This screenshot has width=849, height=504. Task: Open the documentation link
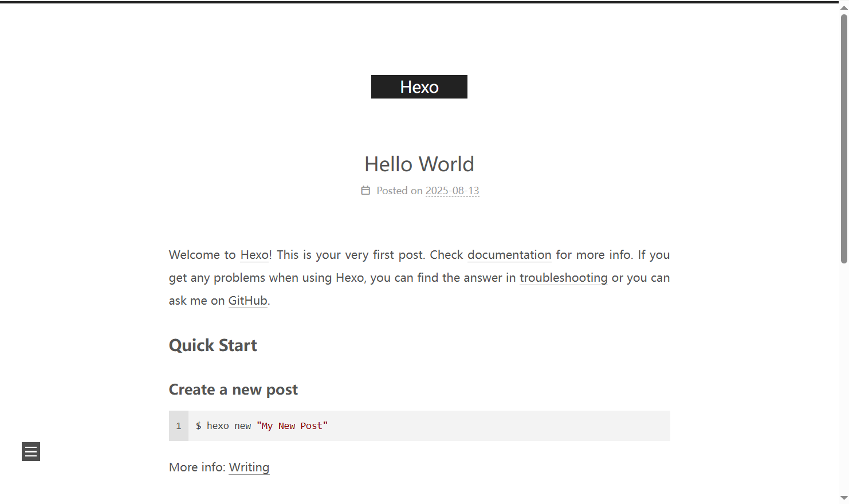click(509, 255)
